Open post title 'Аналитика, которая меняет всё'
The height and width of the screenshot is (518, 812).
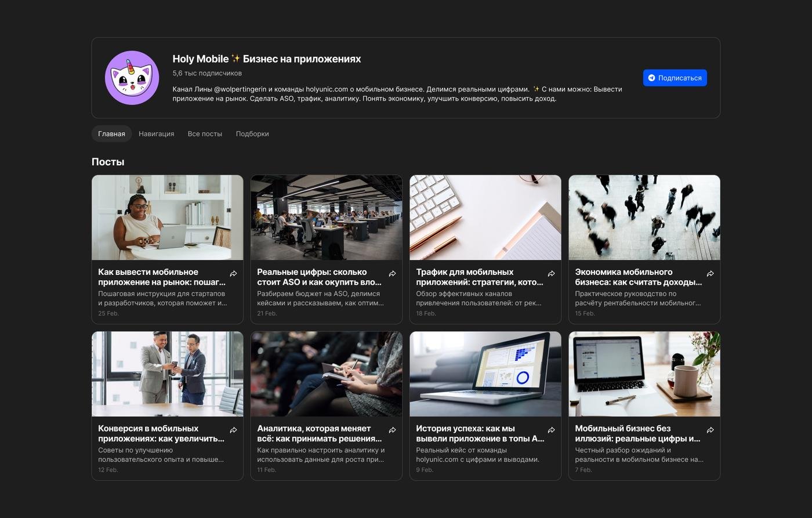coord(319,433)
